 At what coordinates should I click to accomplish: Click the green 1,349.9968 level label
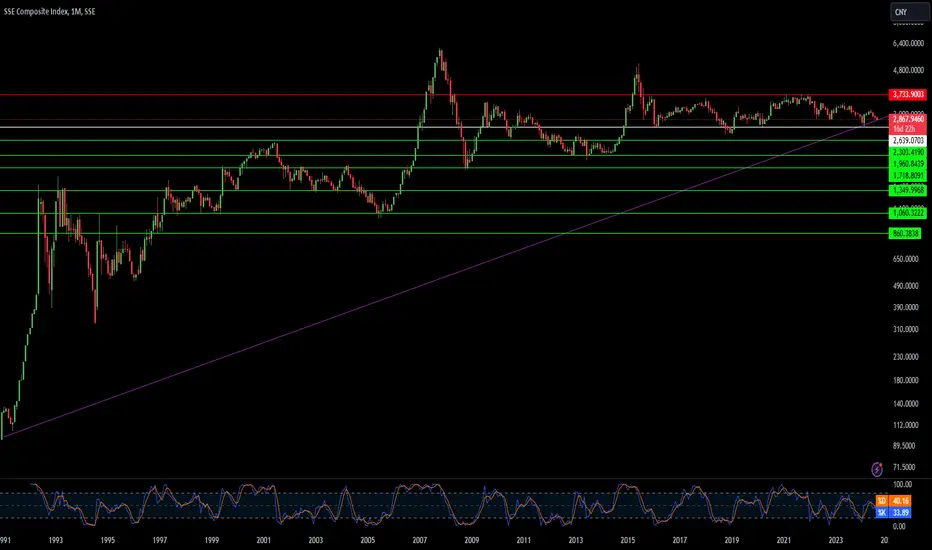coord(908,190)
